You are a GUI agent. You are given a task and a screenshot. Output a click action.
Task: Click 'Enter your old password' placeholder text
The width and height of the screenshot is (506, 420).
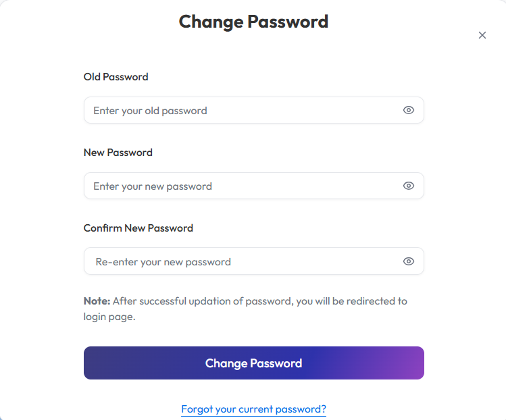pos(150,111)
